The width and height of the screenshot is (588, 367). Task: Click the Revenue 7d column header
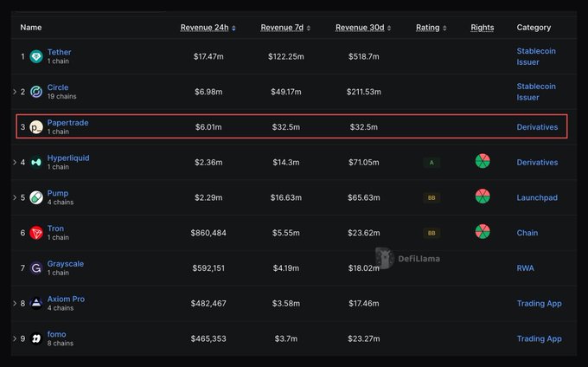click(282, 28)
